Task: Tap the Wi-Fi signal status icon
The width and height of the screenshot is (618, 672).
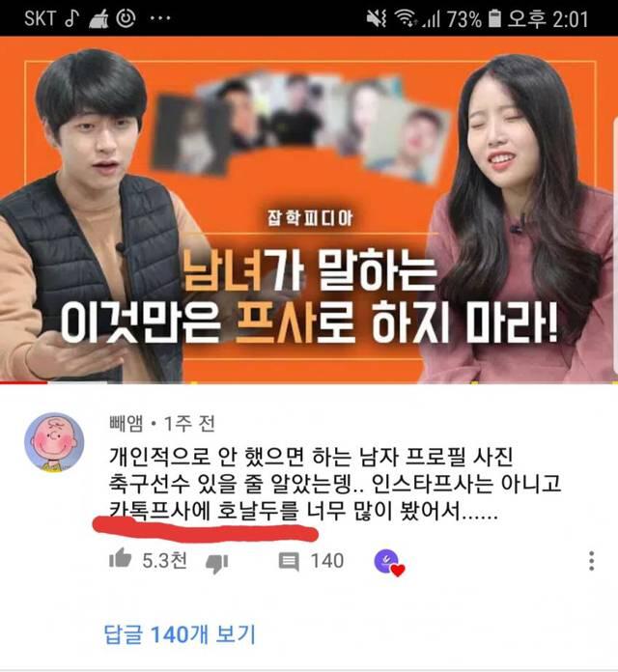Action: point(406,18)
